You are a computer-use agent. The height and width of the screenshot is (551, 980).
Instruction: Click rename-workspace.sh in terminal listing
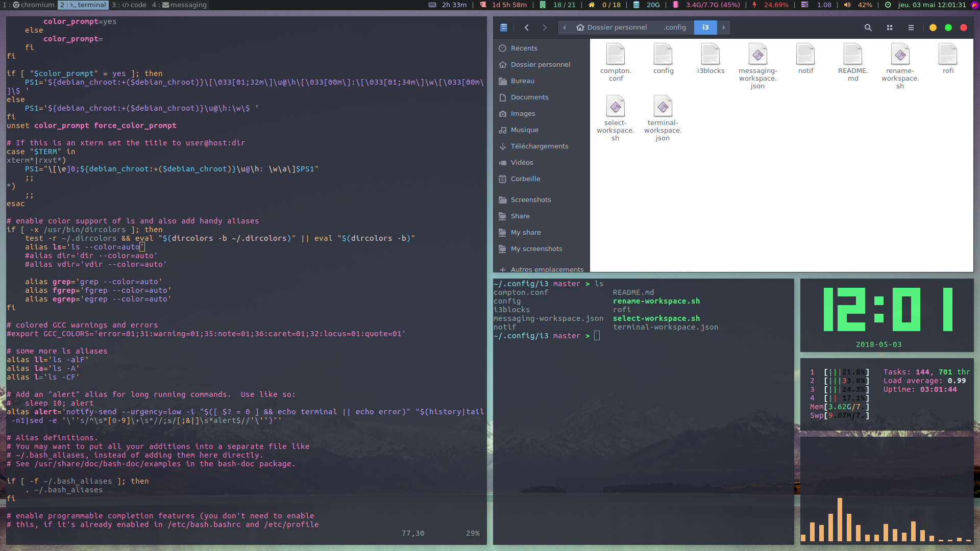pos(656,301)
